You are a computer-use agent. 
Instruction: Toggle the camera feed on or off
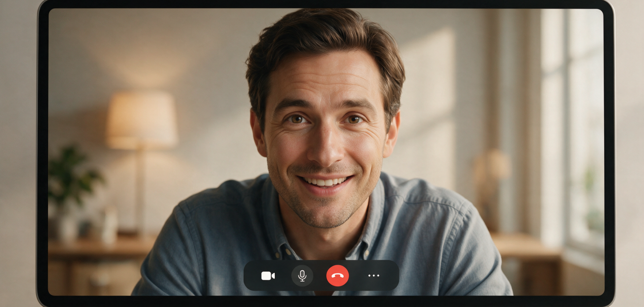[x=268, y=276]
